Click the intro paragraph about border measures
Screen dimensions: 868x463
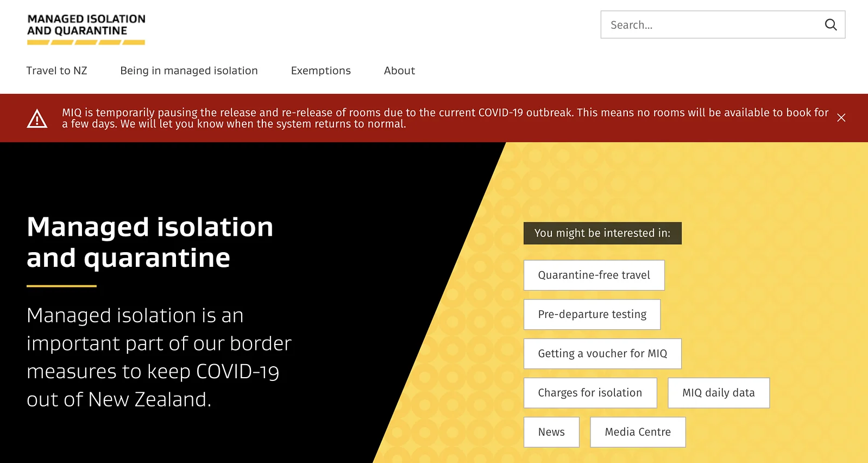coord(159,357)
